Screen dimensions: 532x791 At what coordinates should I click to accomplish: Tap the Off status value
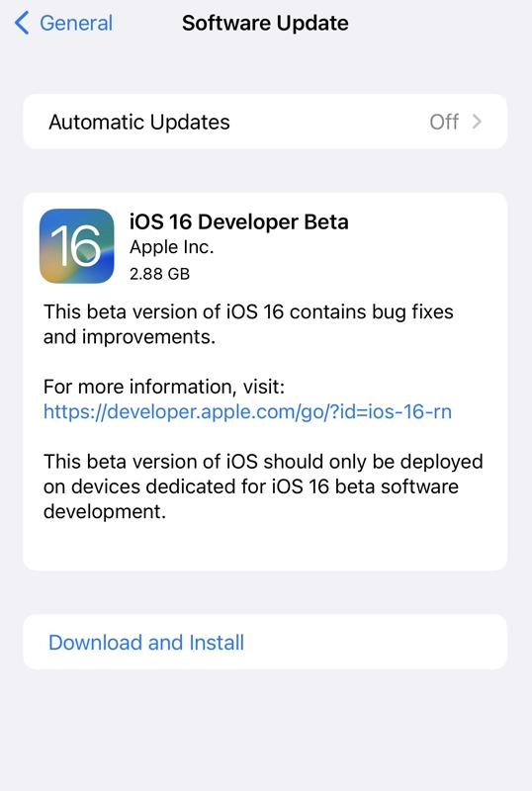point(444,122)
